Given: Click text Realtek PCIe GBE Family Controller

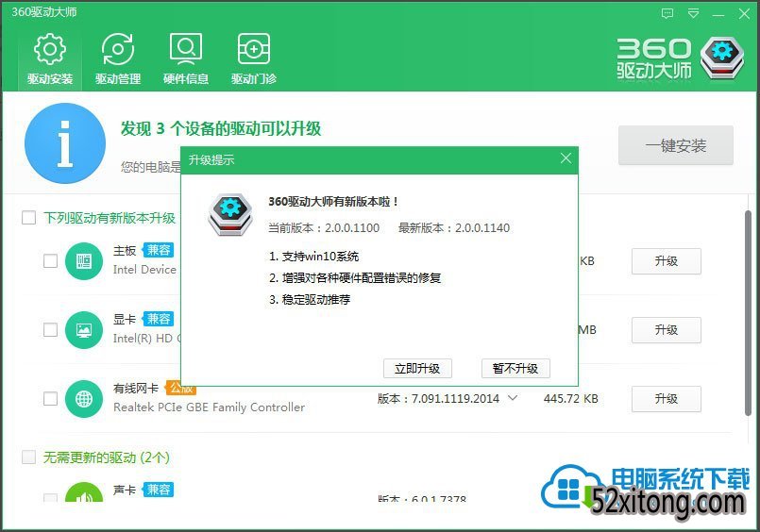Looking at the screenshot, I should (x=209, y=407).
